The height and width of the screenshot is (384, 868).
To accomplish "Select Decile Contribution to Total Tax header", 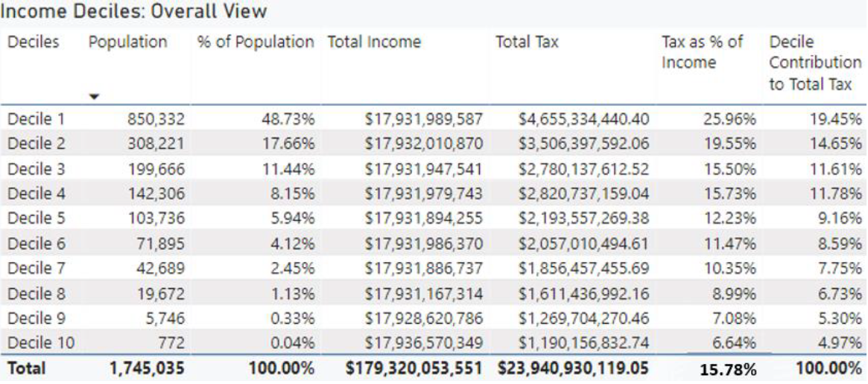I will click(810, 63).
